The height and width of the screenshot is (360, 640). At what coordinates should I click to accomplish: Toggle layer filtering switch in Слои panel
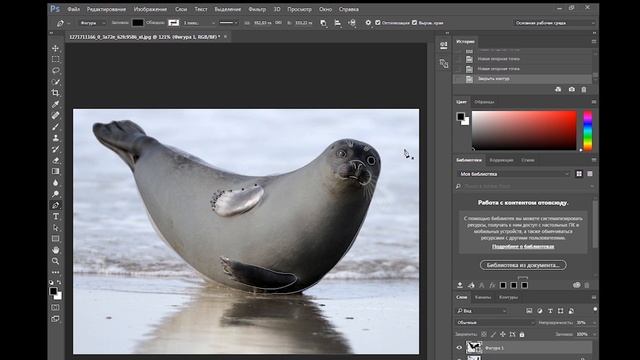click(x=595, y=310)
